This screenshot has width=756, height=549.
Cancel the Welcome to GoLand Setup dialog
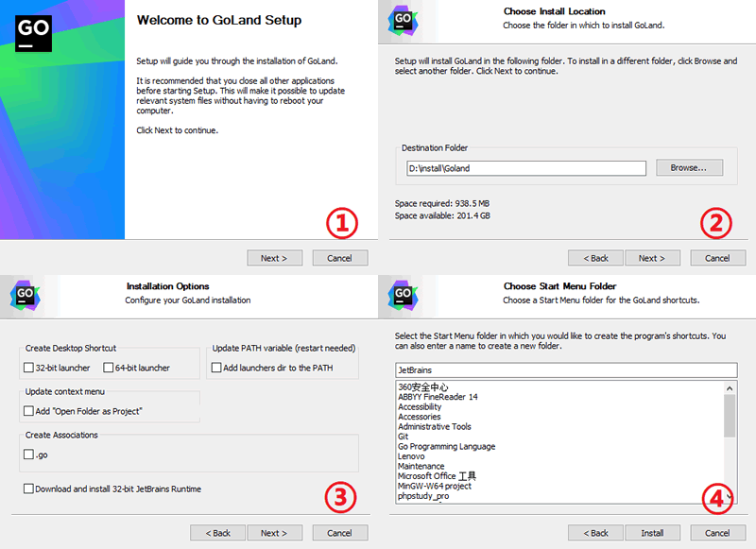340,258
